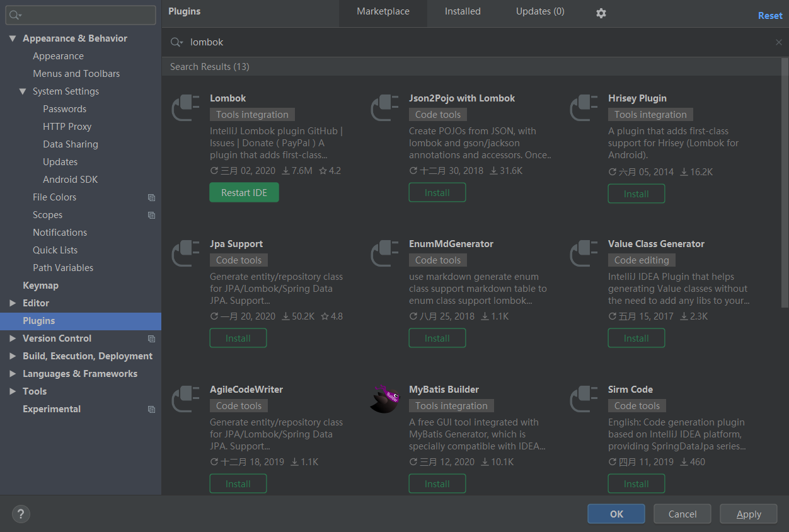Select the Plugins settings item

[81, 321]
